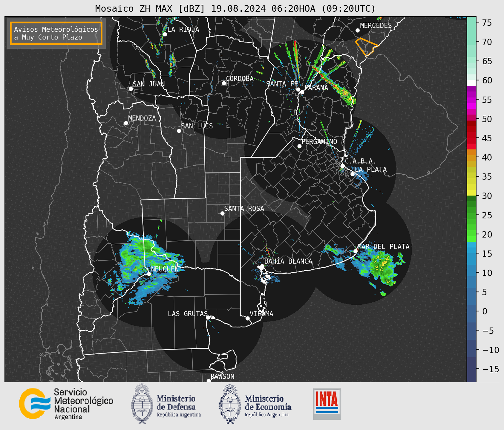Click the SAN JUAN city marker
This screenshot has height=430, width=504.
pyautogui.click(x=131, y=89)
